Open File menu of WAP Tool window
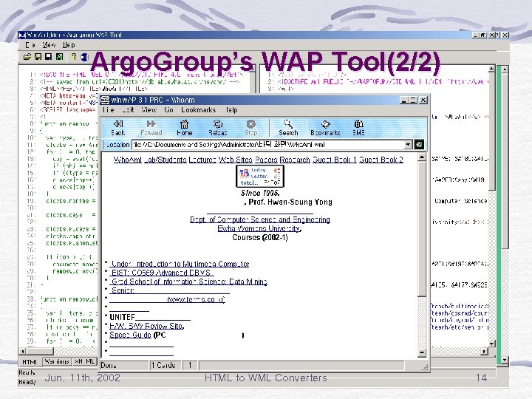This screenshot has height=399, width=532. [x=30, y=45]
